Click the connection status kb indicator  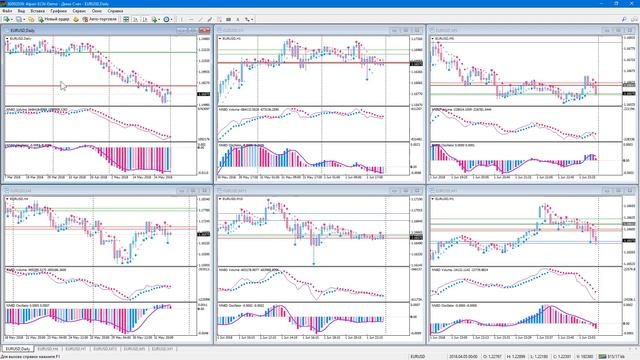pyautogui.click(x=611, y=356)
